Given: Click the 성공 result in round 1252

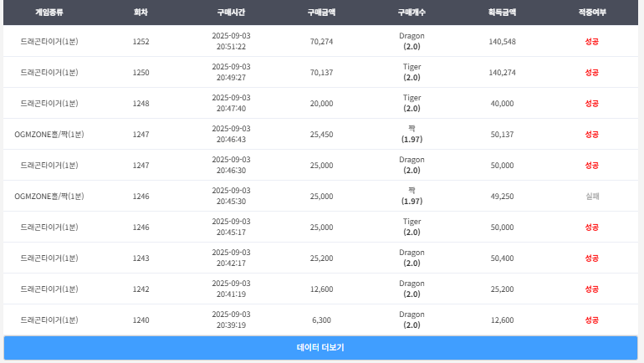Looking at the screenshot, I should (592, 42).
